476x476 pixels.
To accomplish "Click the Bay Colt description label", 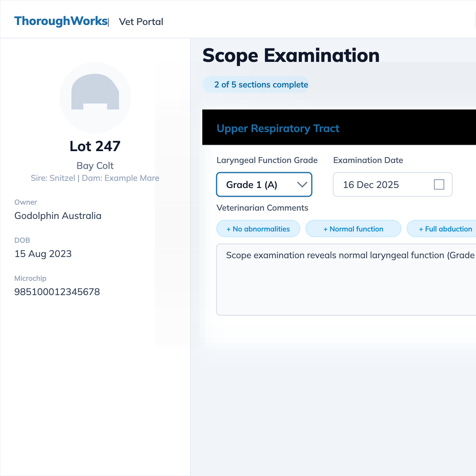I will (95, 165).
